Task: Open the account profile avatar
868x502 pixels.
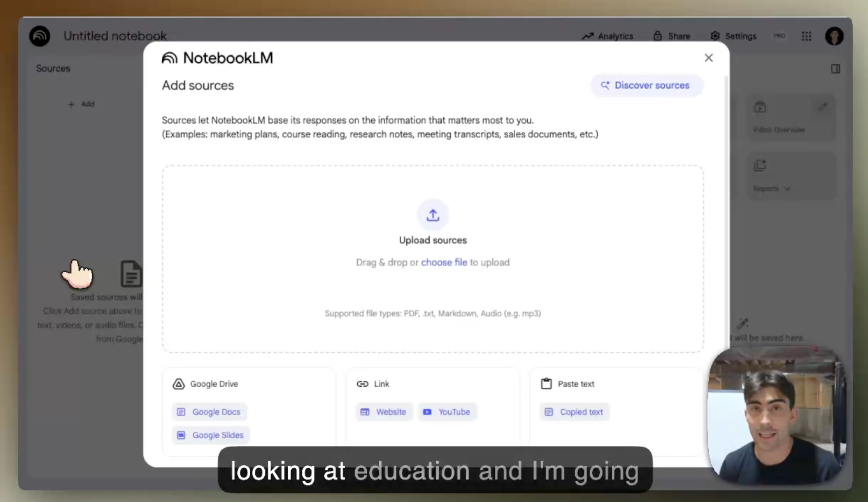Action: (834, 36)
